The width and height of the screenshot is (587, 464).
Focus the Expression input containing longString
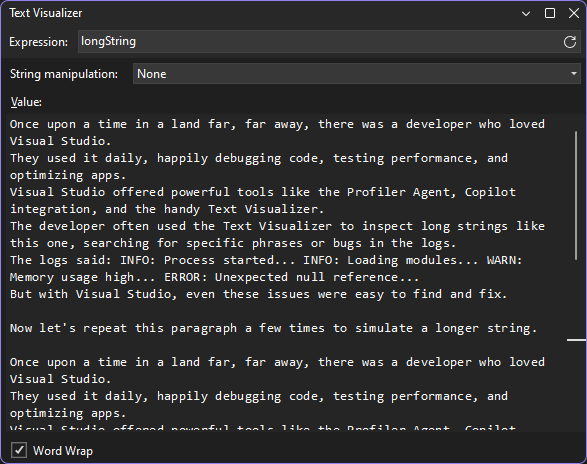pyautogui.click(x=320, y=42)
